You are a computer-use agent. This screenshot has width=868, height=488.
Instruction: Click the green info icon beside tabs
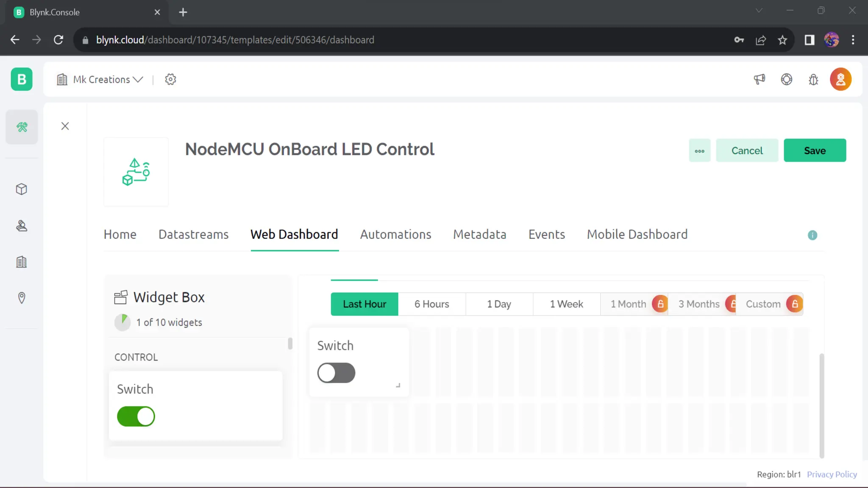coord(812,235)
